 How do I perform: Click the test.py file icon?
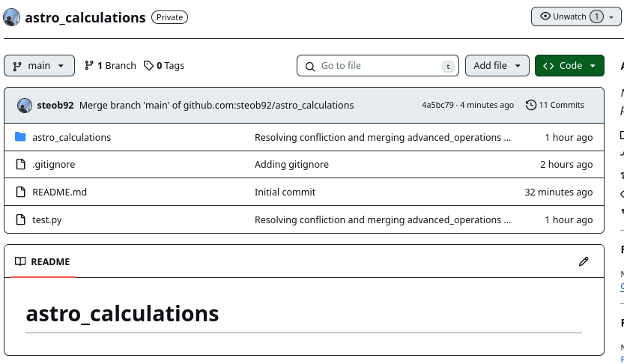pos(20,219)
